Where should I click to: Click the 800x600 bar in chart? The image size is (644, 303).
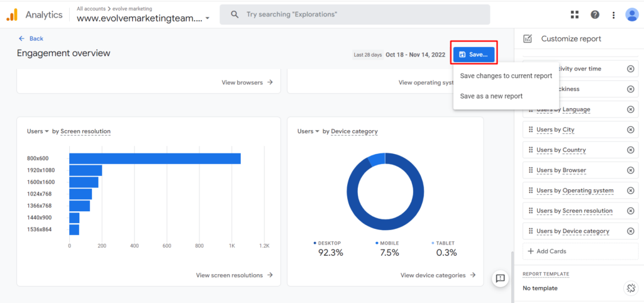point(155,158)
